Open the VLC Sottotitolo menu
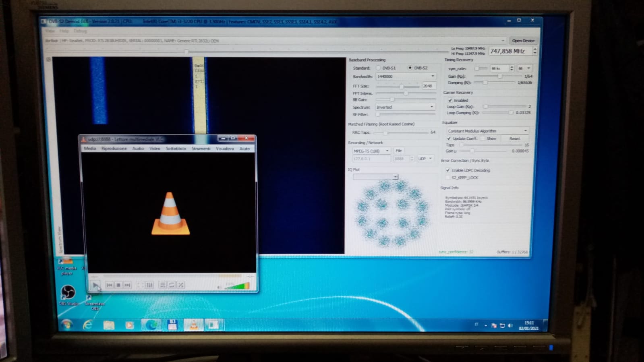This screenshot has height=362, width=644. (x=176, y=149)
